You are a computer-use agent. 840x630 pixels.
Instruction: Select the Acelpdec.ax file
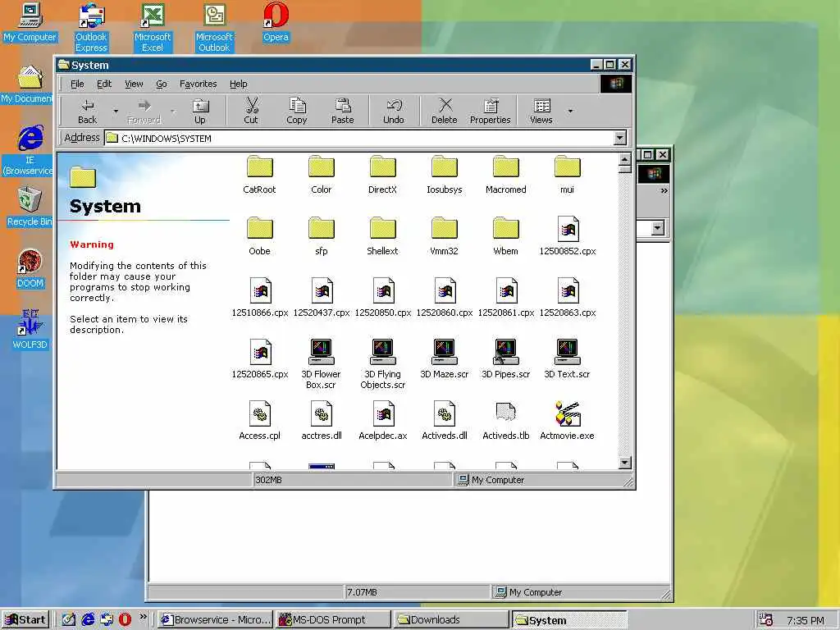coord(383,421)
